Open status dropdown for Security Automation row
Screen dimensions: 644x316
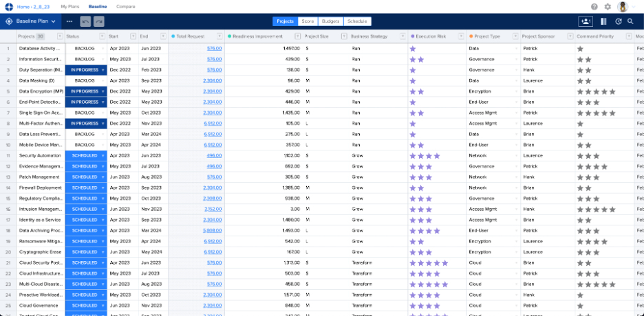pos(103,156)
